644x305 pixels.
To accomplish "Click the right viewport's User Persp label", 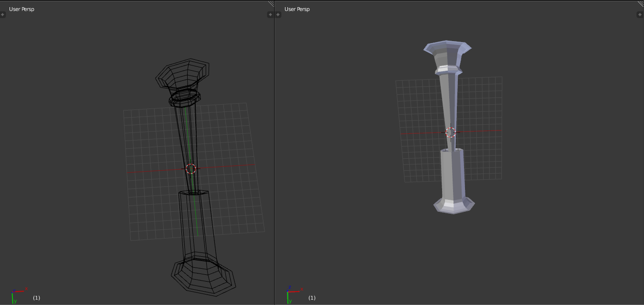I will pyautogui.click(x=297, y=9).
